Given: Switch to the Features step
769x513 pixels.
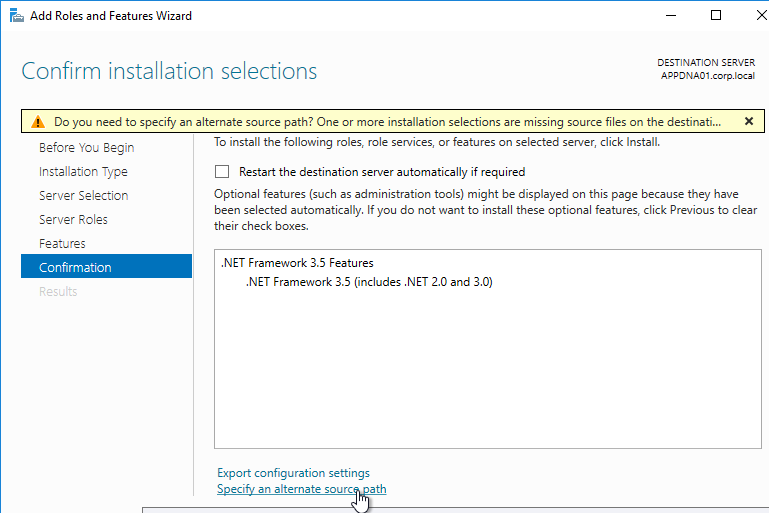Looking at the screenshot, I should (x=62, y=244).
